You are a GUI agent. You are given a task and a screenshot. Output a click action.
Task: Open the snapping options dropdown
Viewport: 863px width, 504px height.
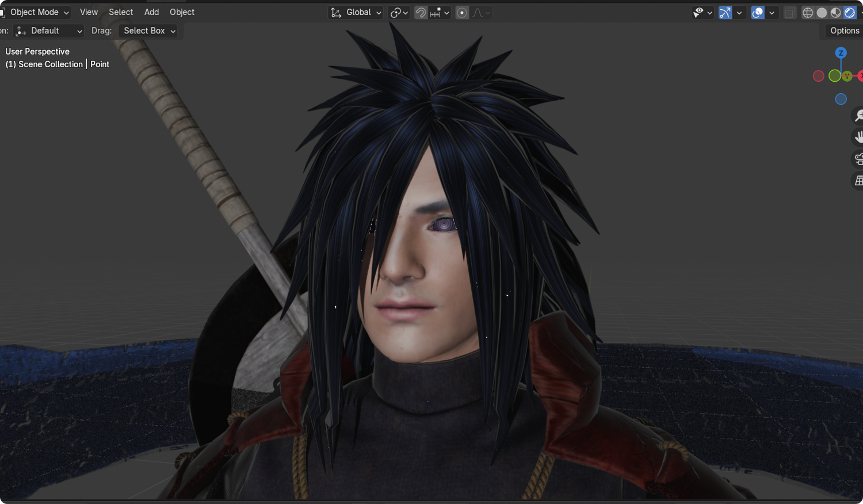pos(440,12)
